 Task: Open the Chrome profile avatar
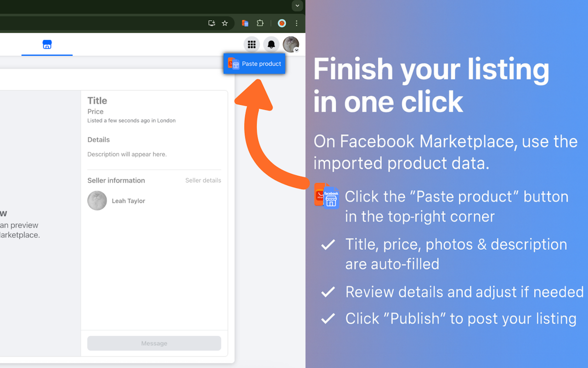(x=282, y=23)
